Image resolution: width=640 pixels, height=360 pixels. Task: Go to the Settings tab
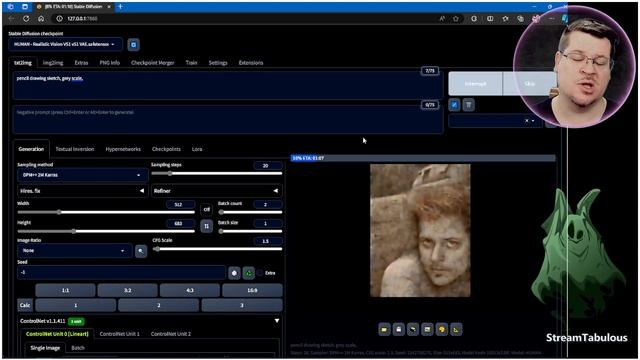[218, 63]
